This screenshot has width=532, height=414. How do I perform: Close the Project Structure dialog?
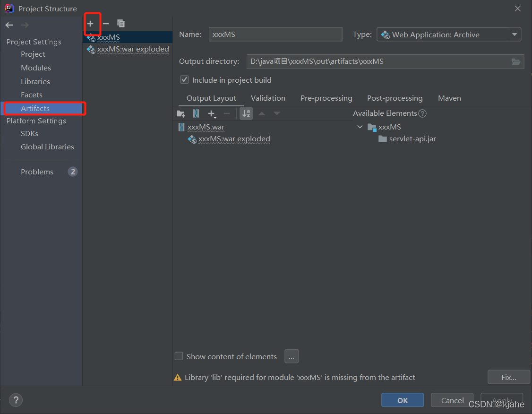[517, 9]
